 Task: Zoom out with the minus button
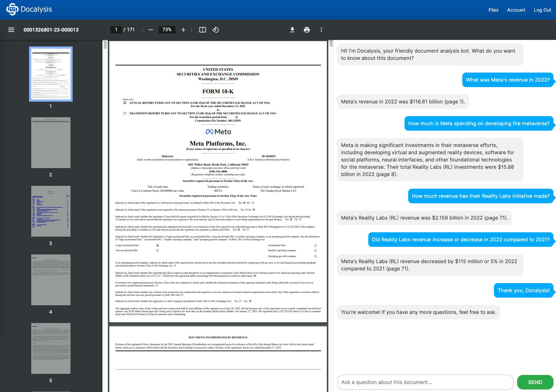[151, 30]
